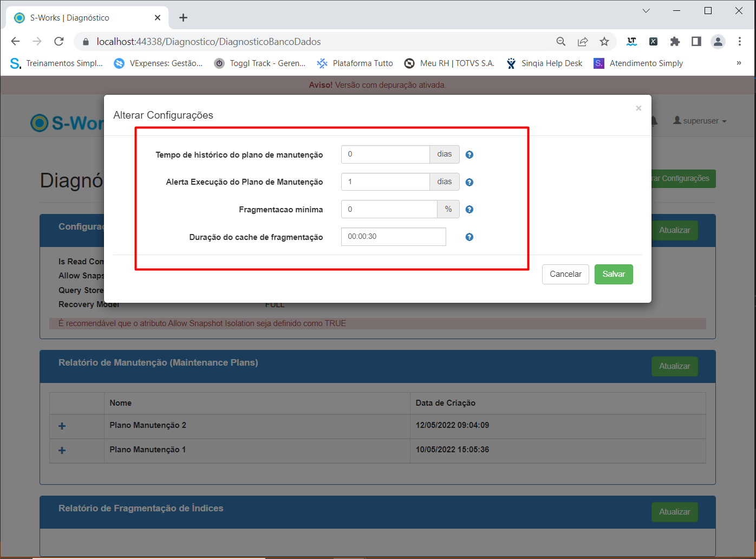Image resolution: width=756 pixels, height=559 pixels.
Task: Close the Alterar Configurações dialog with X
Action: click(x=638, y=108)
